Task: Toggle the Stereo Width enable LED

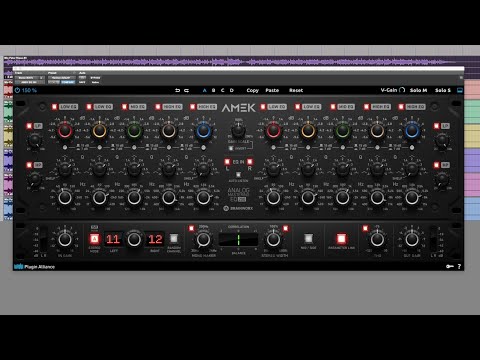Action: point(286,228)
